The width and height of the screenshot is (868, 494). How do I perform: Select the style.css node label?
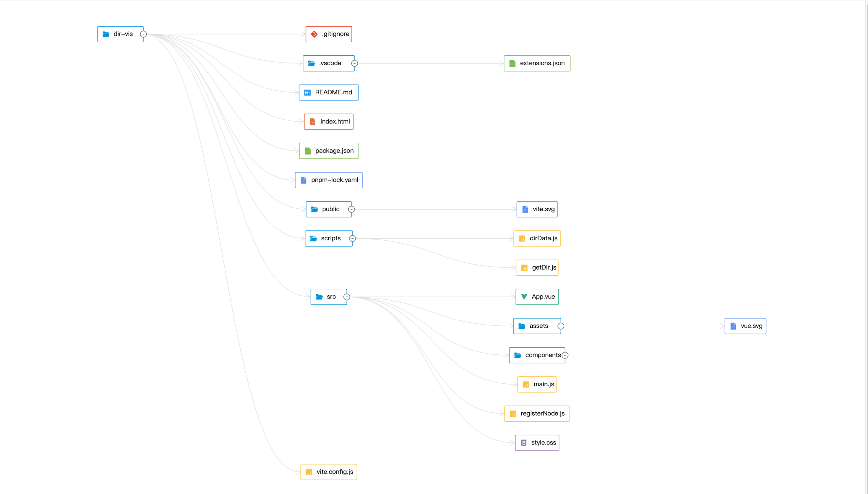click(544, 442)
